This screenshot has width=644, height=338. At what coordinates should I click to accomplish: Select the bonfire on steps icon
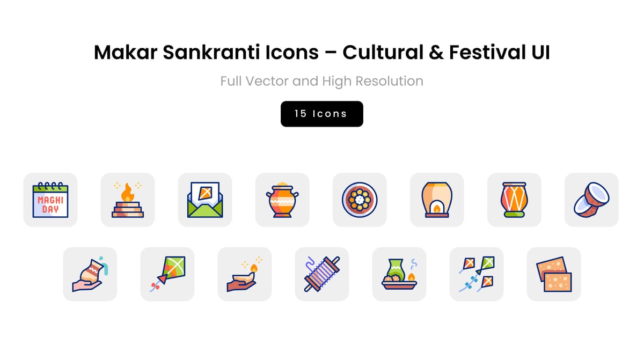click(x=128, y=200)
